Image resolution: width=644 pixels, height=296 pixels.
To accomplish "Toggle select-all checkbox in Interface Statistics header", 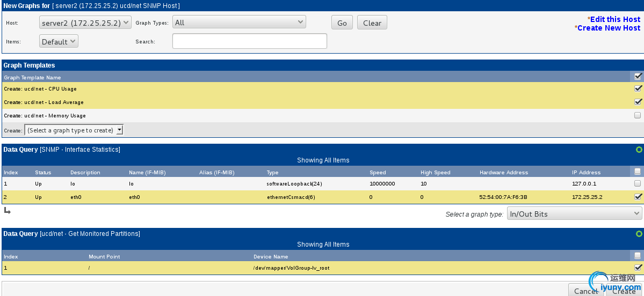I will pyautogui.click(x=638, y=171).
